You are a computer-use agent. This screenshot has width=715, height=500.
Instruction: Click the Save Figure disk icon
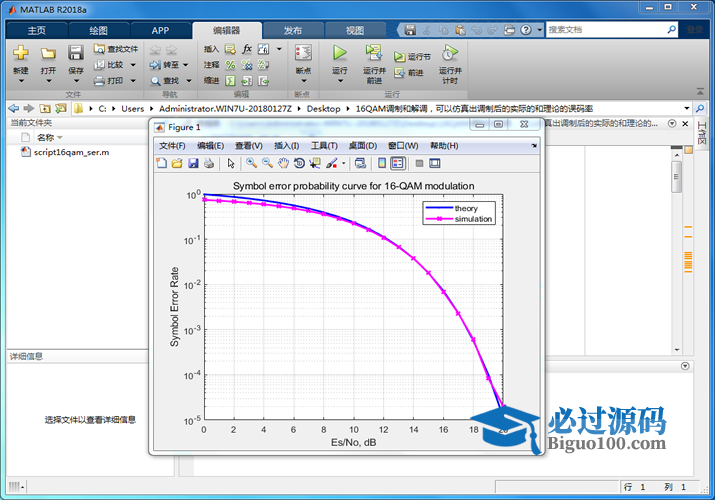pyautogui.click(x=193, y=163)
